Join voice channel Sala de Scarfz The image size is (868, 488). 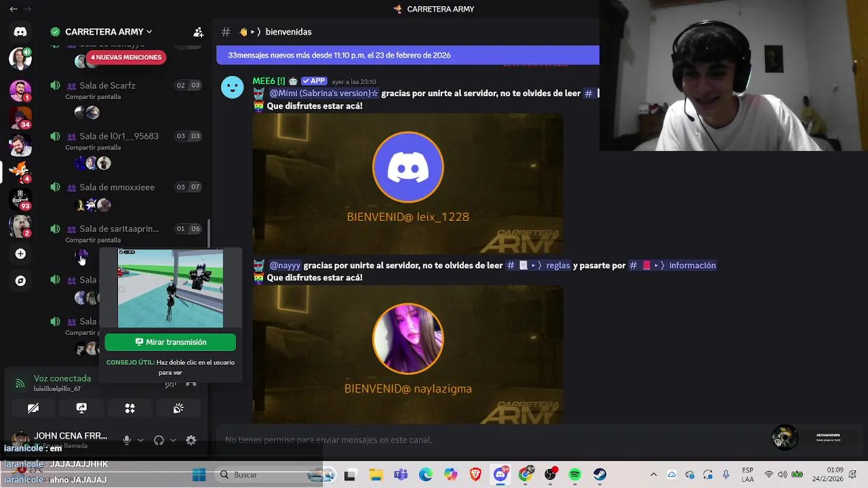[107, 85]
